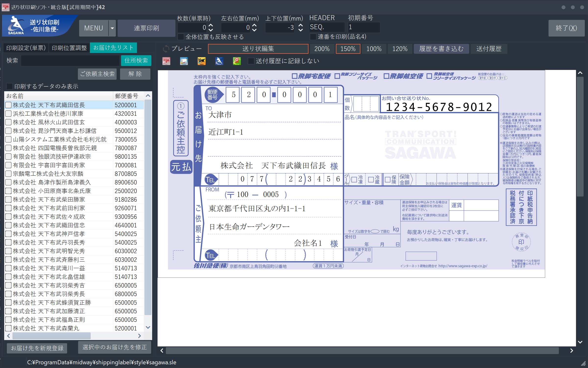The image size is (588, 368).
Task: Click the 履歴を書き込む button
Action: pos(441,49)
